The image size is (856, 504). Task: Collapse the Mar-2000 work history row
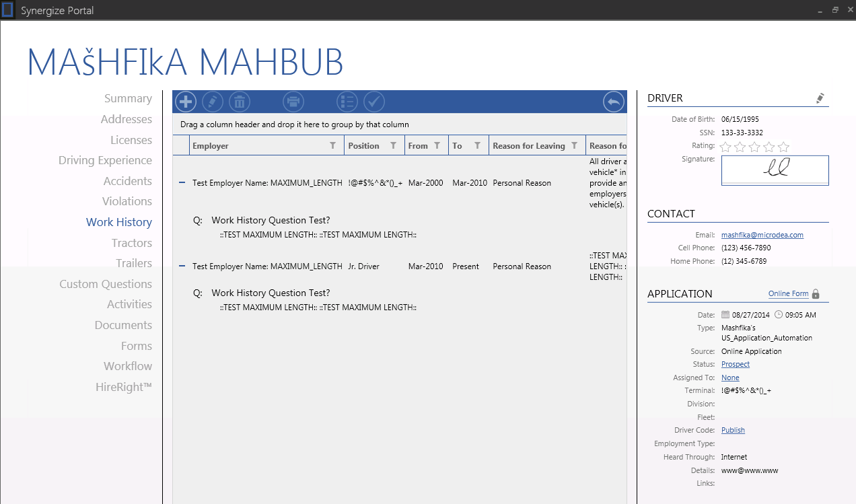click(x=182, y=183)
